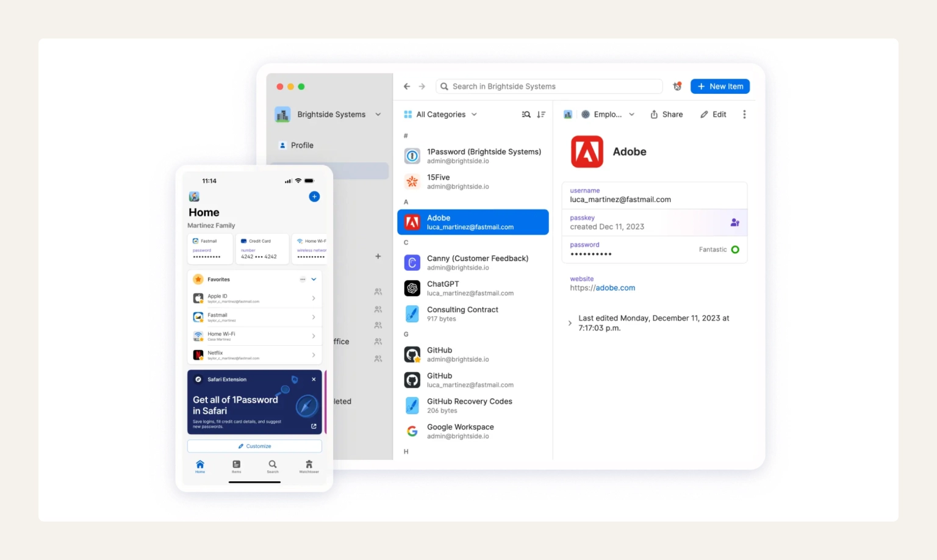Screen dimensions: 937x560
Task: Click the New Item button
Action: (x=720, y=87)
